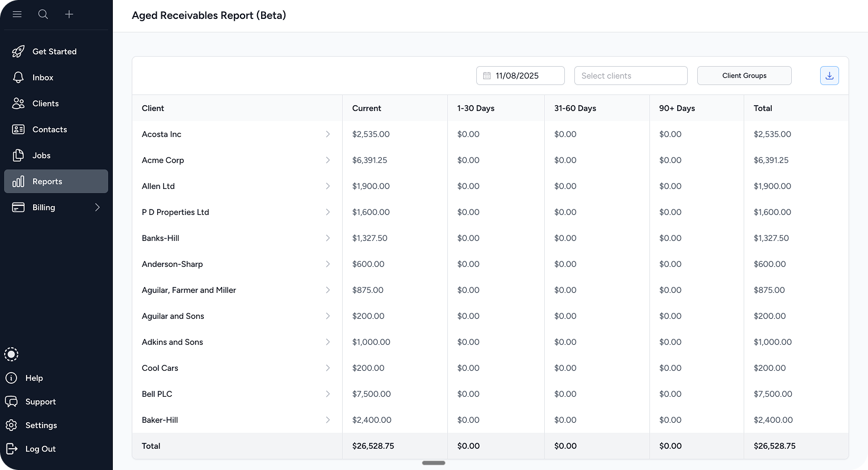868x470 pixels.
Task: Click the Settings gear icon
Action: pyautogui.click(x=11, y=425)
